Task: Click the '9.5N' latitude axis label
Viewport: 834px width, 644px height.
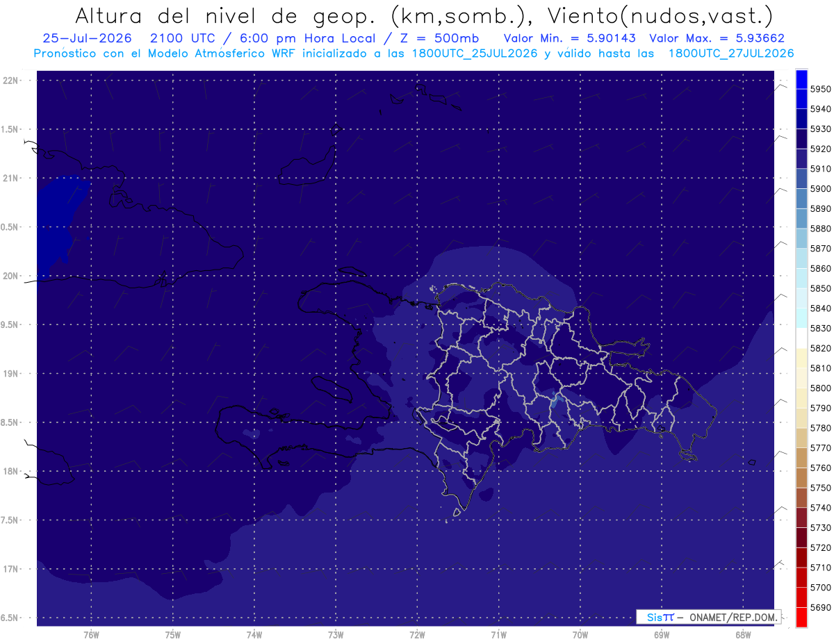Action: (x=10, y=325)
